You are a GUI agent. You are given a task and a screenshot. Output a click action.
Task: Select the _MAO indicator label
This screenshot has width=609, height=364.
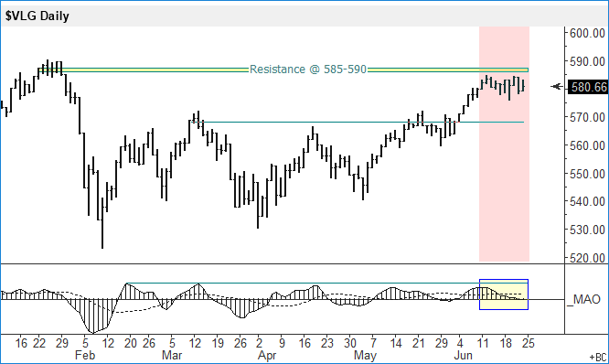[x=583, y=299]
